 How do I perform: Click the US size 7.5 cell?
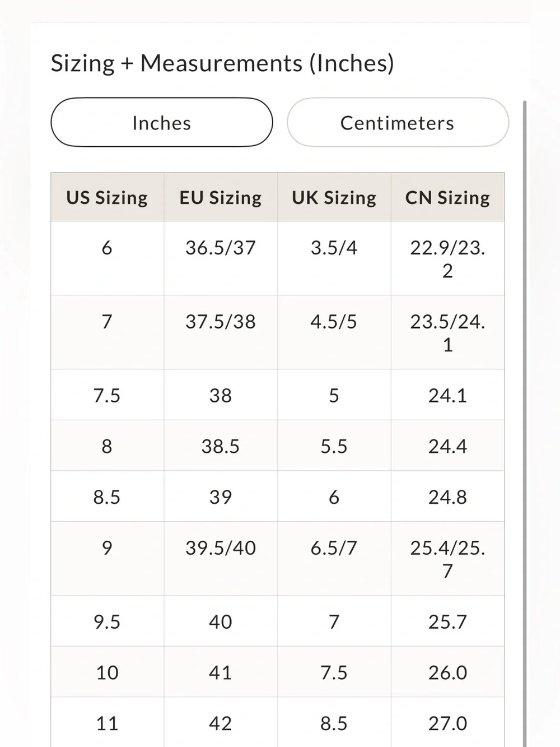[x=107, y=395]
